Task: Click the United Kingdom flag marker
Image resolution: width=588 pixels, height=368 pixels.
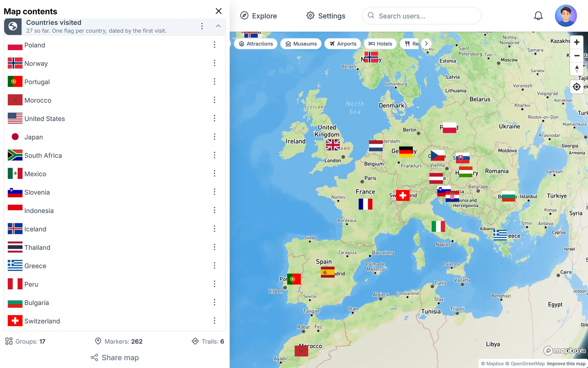Action: point(333,145)
